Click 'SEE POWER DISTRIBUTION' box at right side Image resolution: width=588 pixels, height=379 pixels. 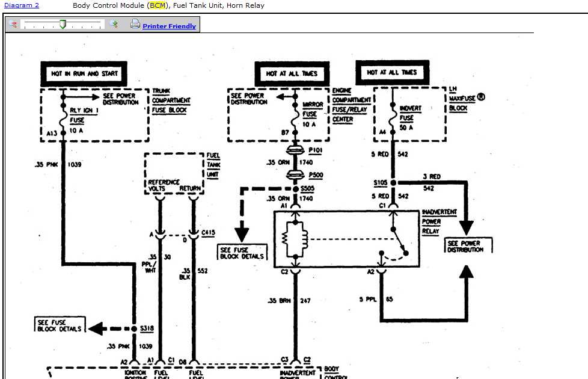point(468,246)
